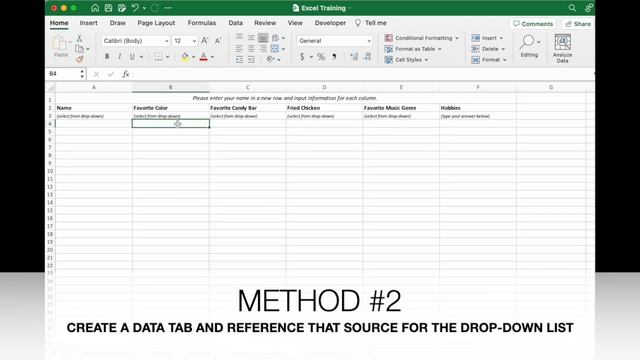
Task: Align text to the top
Action: 239,38
